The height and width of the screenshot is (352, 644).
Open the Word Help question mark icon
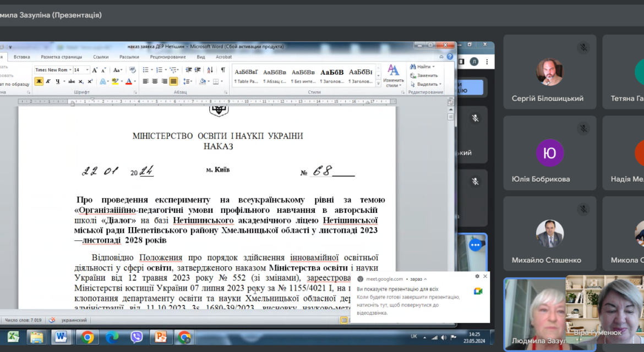pos(450,57)
